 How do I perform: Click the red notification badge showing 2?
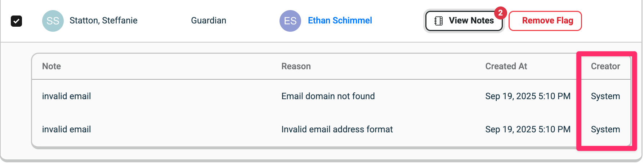click(x=500, y=13)
